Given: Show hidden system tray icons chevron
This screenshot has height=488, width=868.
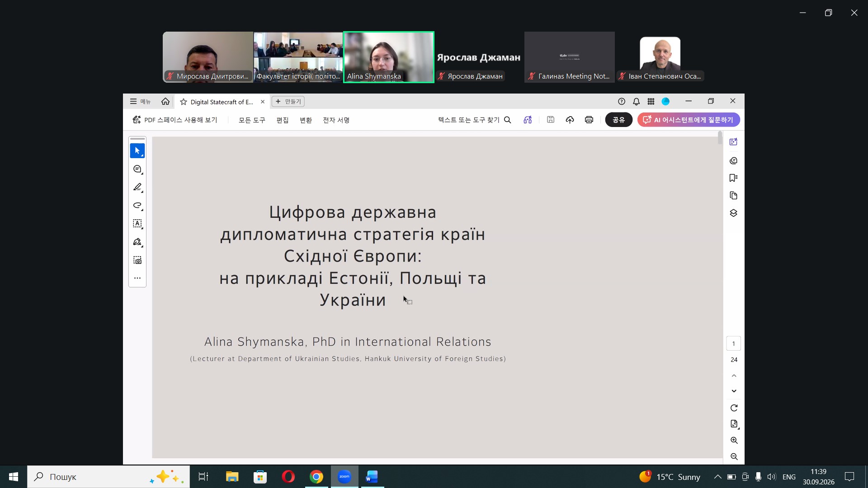Looking at the screenshot, I should point(717,477).
